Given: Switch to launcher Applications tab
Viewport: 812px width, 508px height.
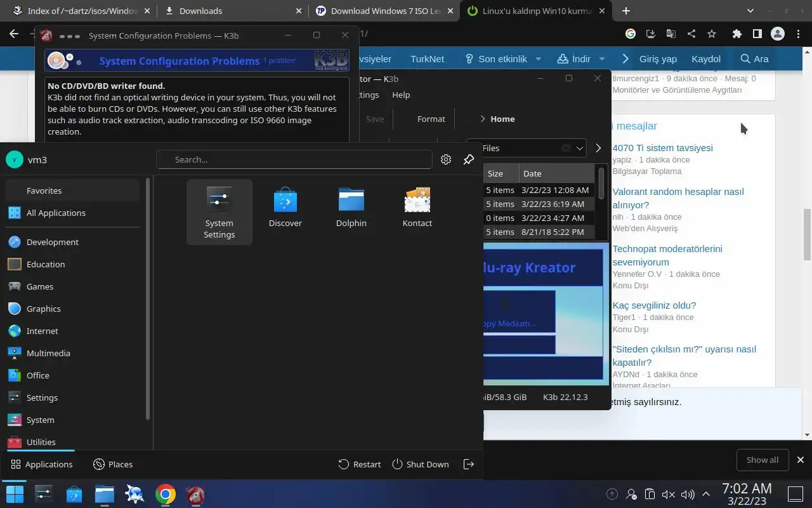Looking at the screenshot, I should pos(42,464).
